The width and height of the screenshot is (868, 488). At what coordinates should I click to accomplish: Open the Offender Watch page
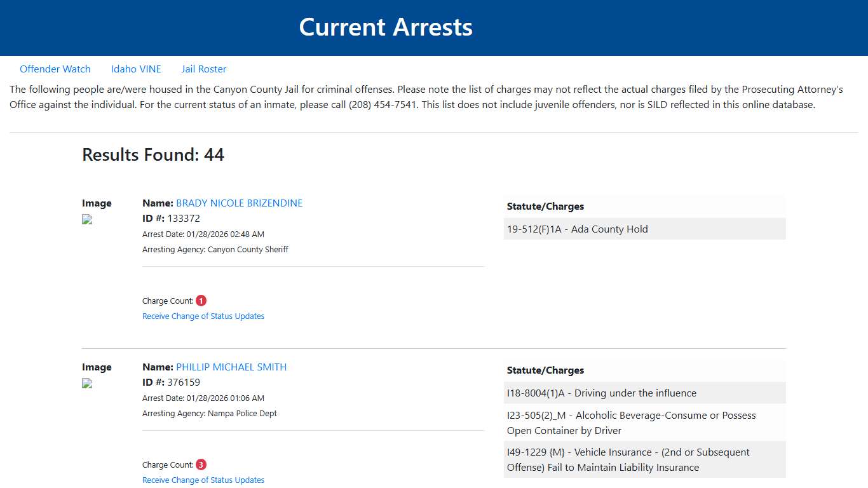pos(55,69)
